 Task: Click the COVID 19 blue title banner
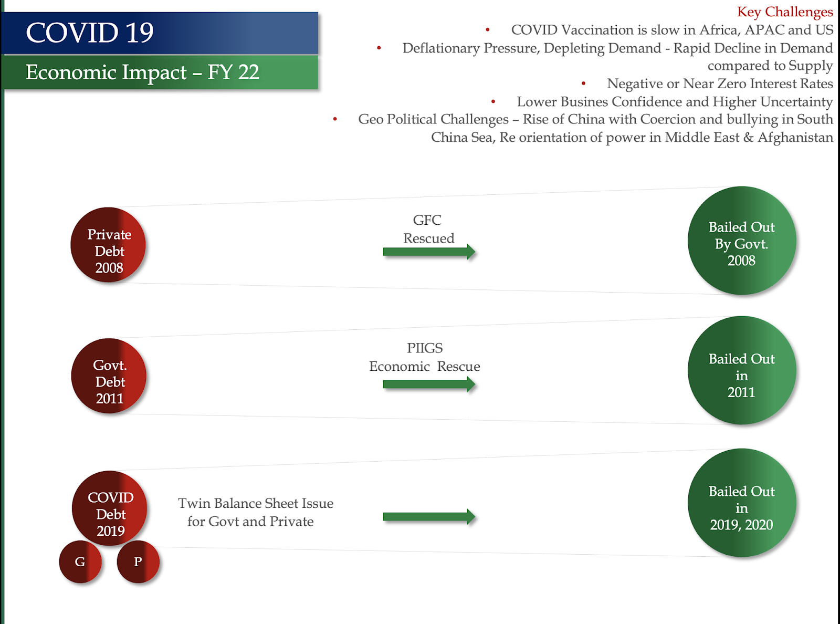tap(160, 33)
